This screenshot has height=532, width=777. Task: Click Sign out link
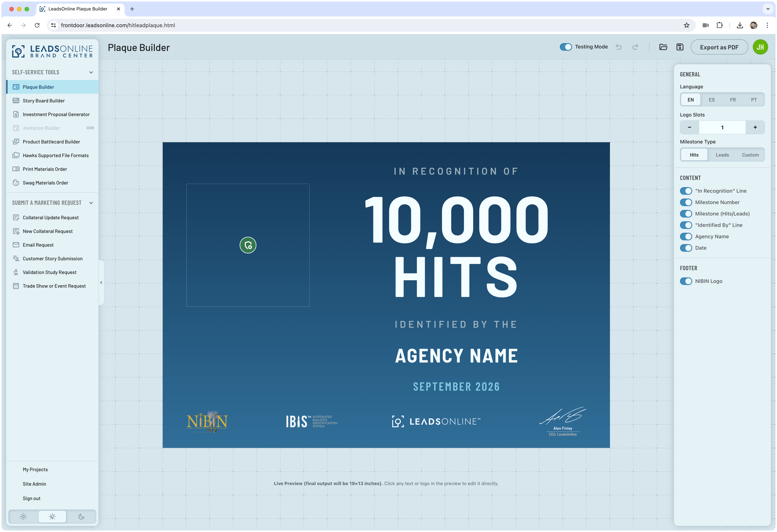click(x=31, y=498)
